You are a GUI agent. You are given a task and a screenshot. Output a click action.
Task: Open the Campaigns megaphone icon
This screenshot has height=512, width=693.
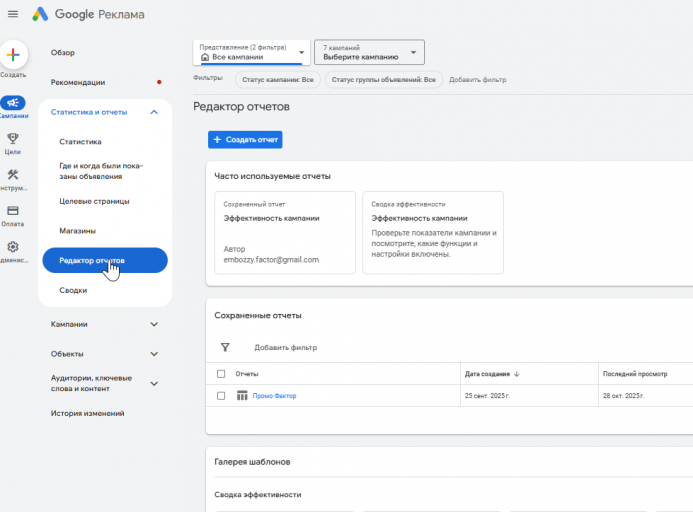pyautogui.click(x=14, y=102)
